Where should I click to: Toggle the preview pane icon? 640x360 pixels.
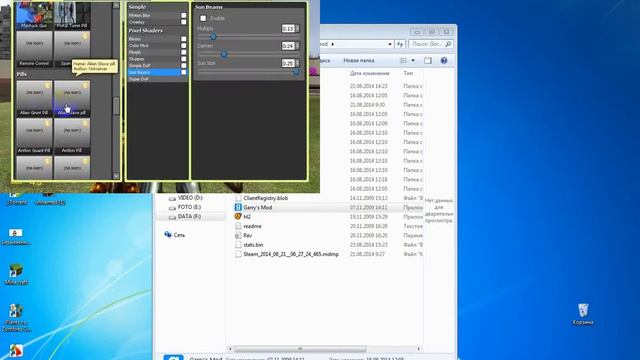click(428, 60)
